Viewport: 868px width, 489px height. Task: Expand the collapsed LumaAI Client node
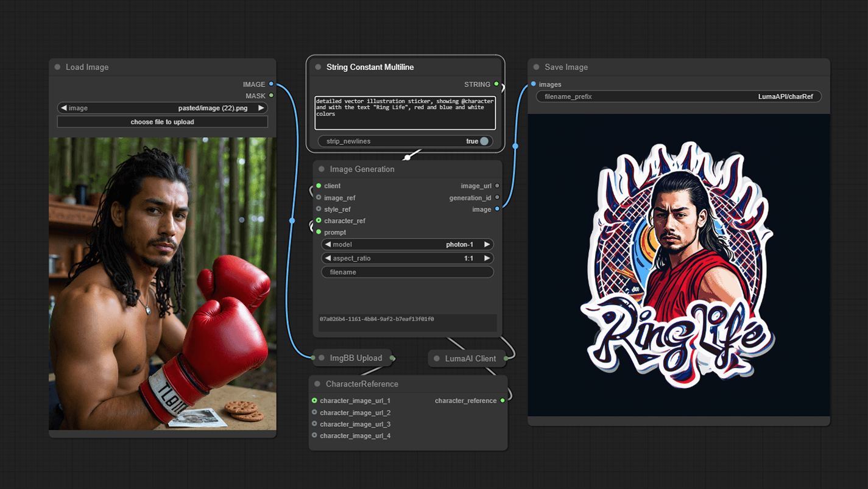[x=436, y=359]
